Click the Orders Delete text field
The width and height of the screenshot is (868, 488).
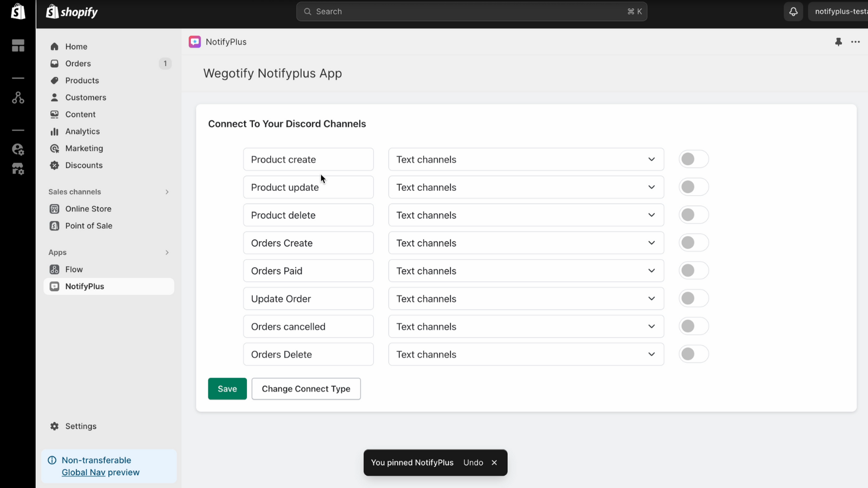[x=308, y=354]
